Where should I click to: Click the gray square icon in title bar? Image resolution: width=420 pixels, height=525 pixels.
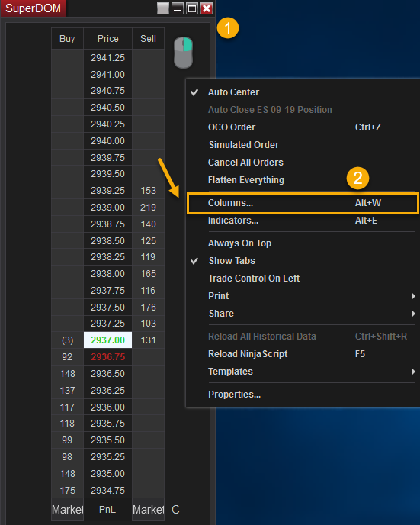pyautogui.click(x=163, y=8)
